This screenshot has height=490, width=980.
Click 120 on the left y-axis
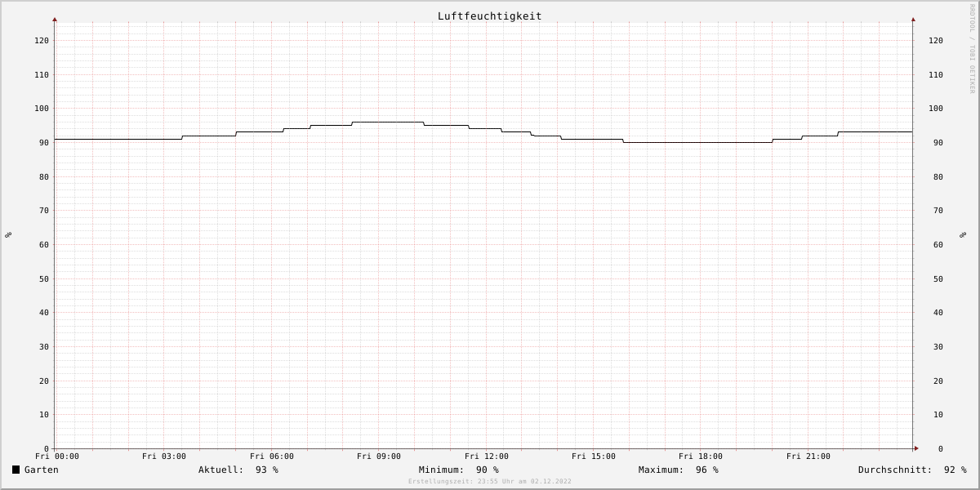click(41, 40)
